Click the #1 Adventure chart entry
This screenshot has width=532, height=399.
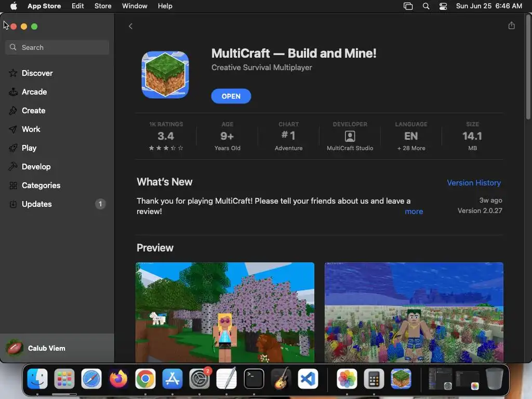288,136
